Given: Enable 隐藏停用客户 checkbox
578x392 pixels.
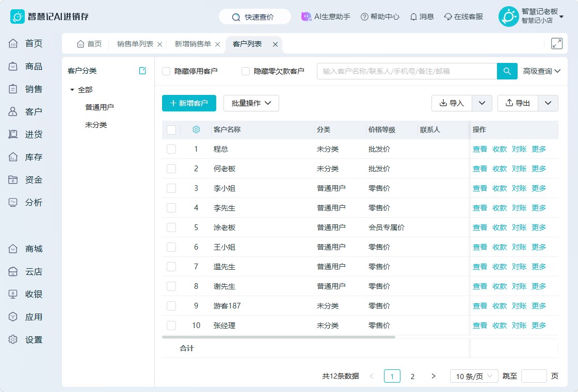Looking at the screenshot, I should [166, 71].
